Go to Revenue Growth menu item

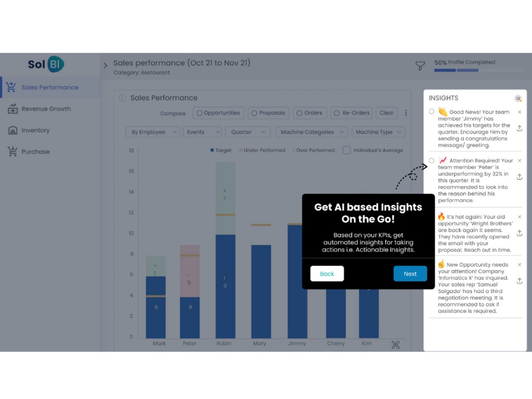(50, 109)
